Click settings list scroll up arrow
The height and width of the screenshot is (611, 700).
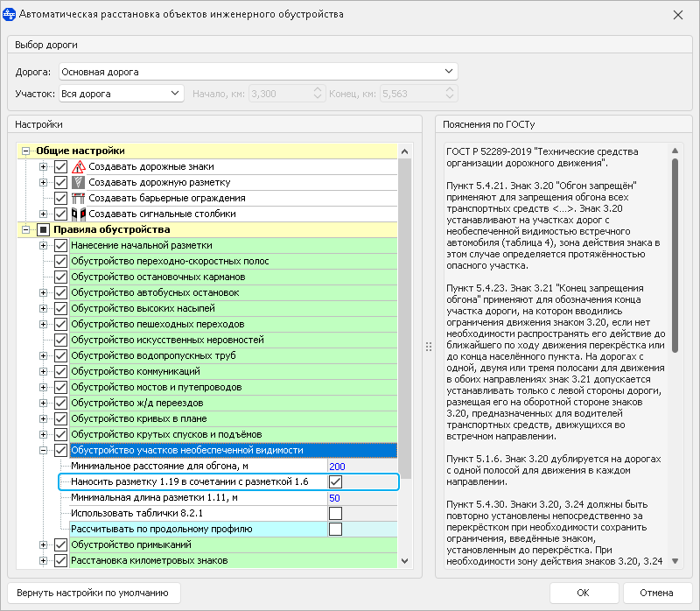pyautogui.click(x=404, y=151)
